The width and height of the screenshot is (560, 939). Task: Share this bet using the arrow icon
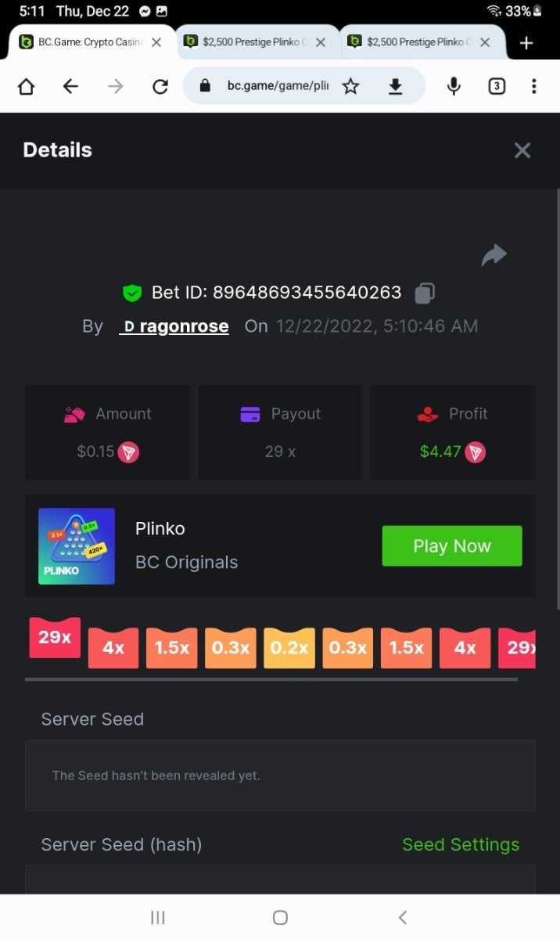[494, 255]
